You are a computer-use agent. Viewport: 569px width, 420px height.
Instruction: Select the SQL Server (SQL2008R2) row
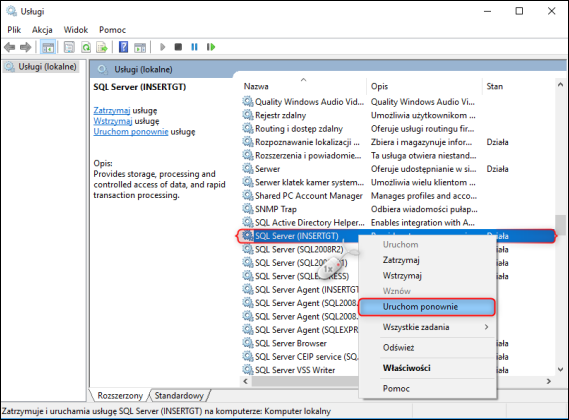coord(299,249)
